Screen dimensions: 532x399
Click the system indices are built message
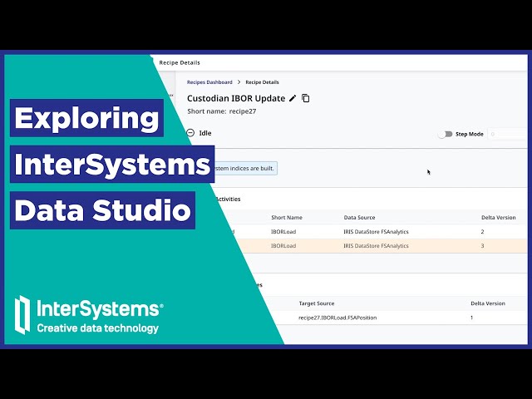(x=244, y=168)
